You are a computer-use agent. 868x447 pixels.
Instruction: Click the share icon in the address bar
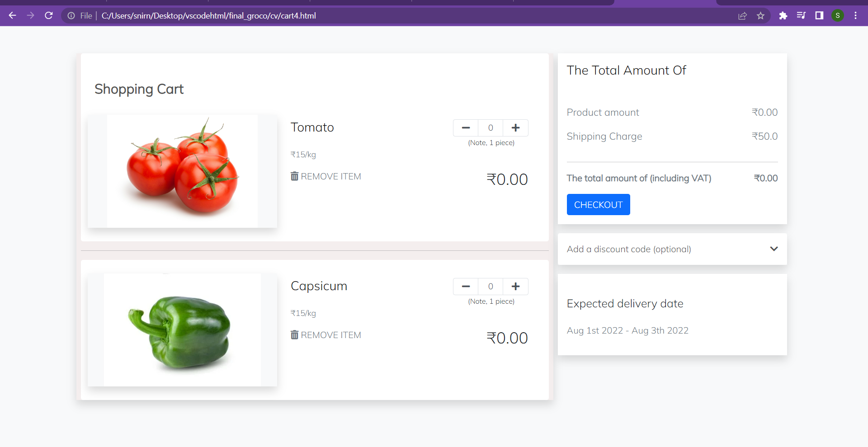pyautogui.click(x=742, y=15)
